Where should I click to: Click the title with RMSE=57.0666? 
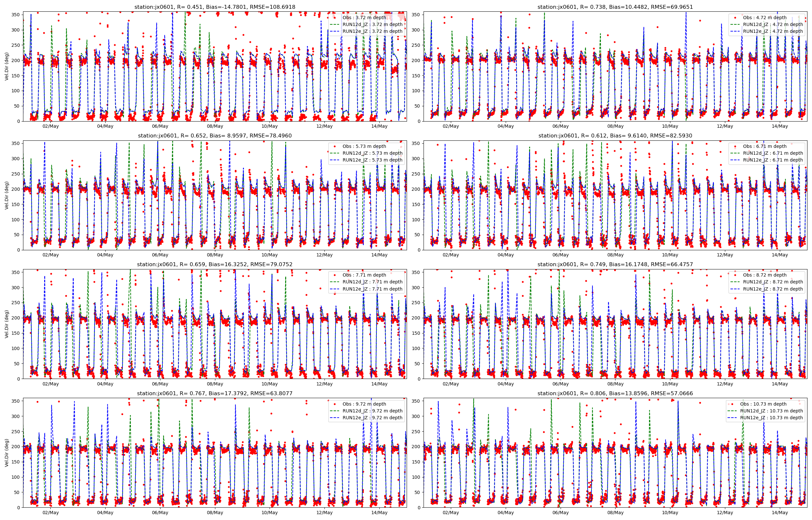point(615,393)
